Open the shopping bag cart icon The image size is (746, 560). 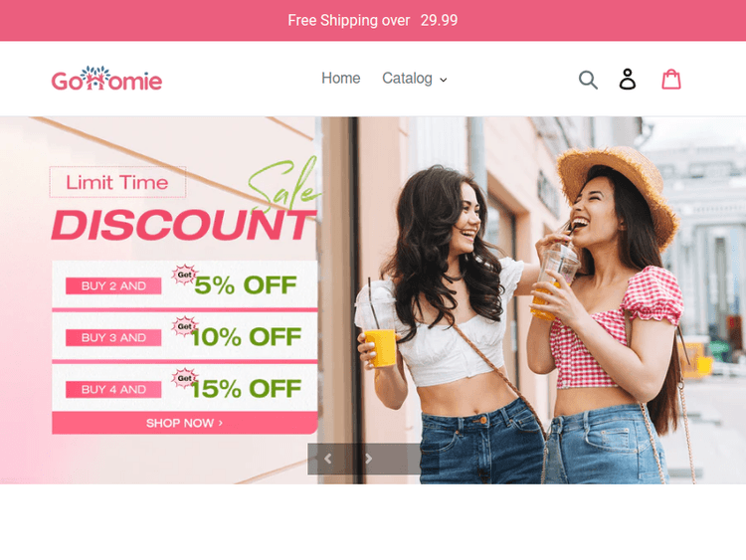point(670,79)
